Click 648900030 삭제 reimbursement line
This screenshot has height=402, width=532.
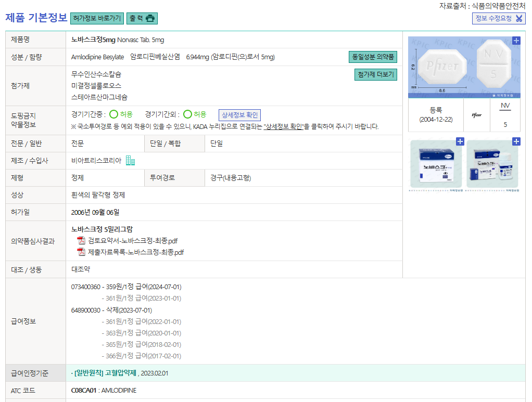(x=111, y=310)
